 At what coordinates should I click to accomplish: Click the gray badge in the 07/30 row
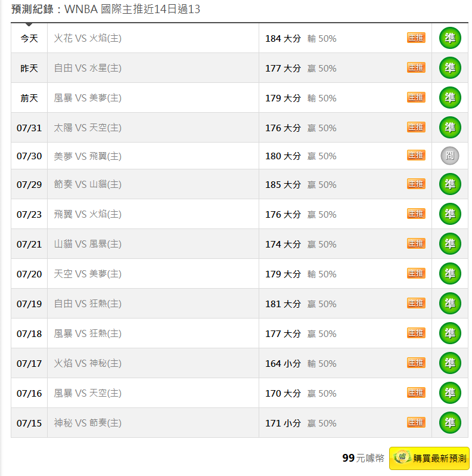point(449,156)
